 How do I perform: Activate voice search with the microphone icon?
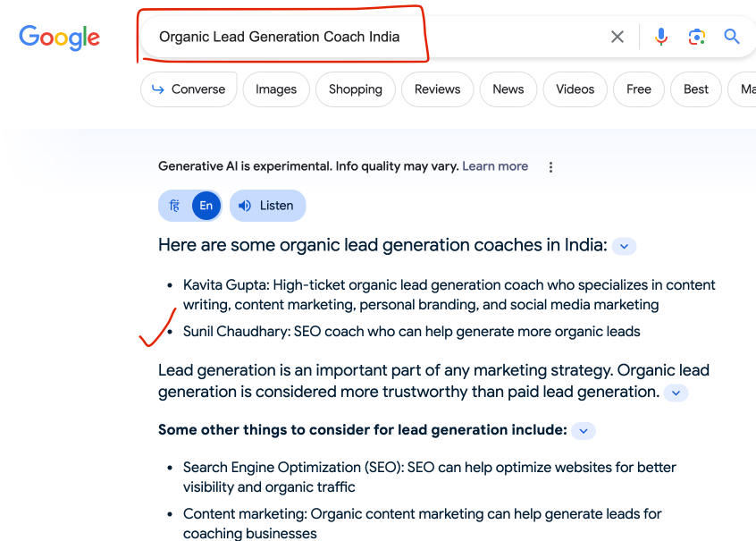pos(660,36)
